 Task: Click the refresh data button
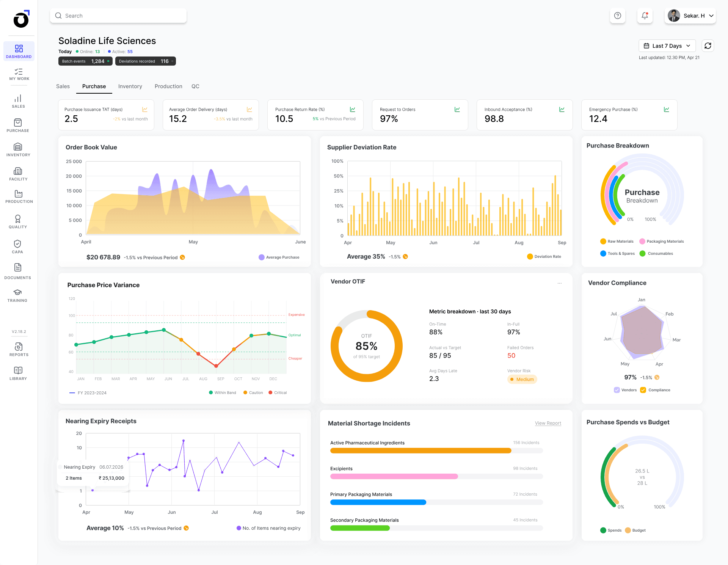pyautogui.click(x=708, y=46)
